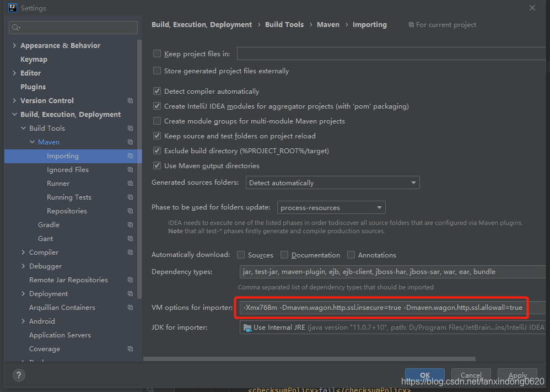The image size is (550, 392).
Task: Click the IntelliJ IDEA logo in title bar
Action: (13, 8)
